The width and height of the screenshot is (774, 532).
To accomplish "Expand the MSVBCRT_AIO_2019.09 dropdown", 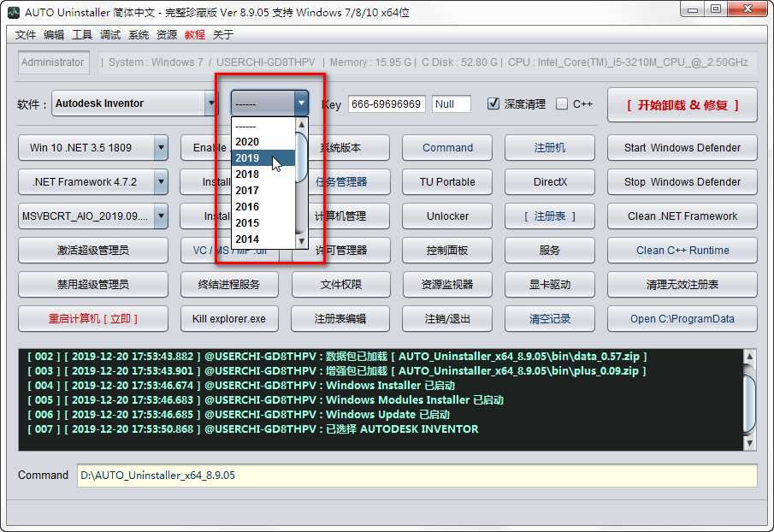I will [x=161, y=216].
